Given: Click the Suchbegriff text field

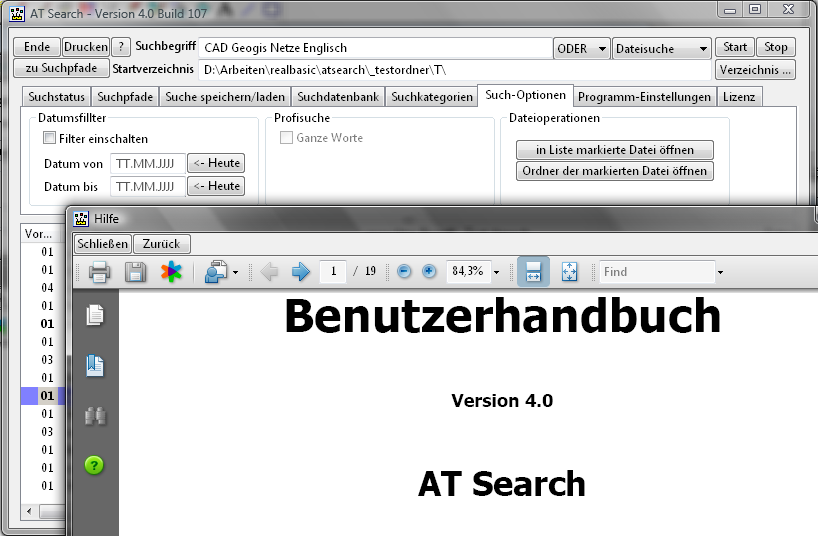Looking at the screenshot, I should coord(375,48).
